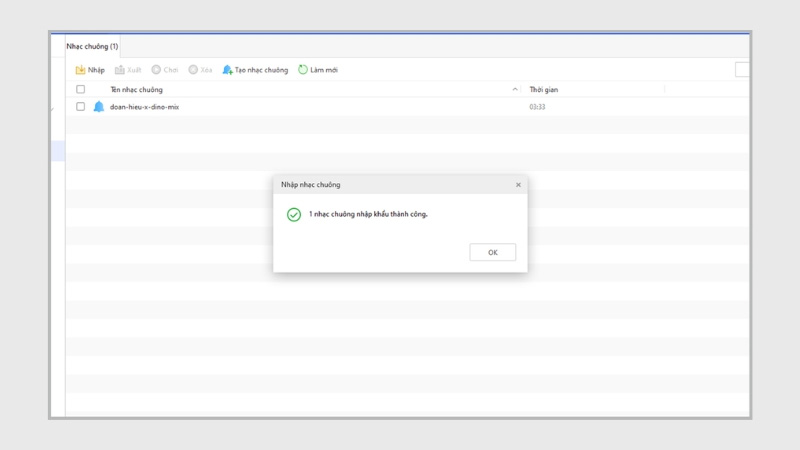Image resolution: width=800 pixels, height=450 pixels.
Task: Click the green success checkmark in dialog
Action: coord(294,214)
